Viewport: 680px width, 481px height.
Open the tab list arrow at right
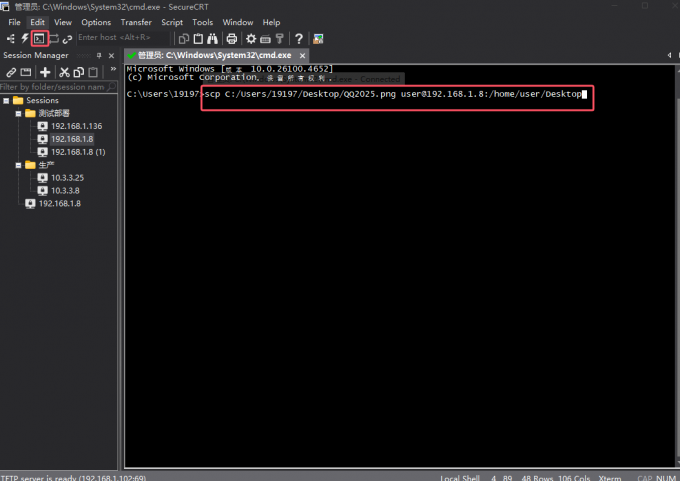pyautogui.click(x=669, y=55)
